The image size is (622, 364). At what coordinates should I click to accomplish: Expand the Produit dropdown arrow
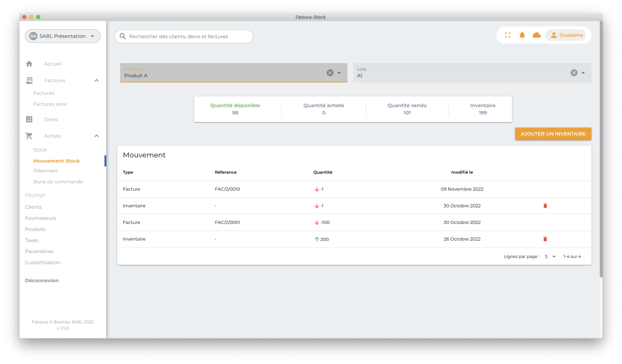(x=340, y=73)
